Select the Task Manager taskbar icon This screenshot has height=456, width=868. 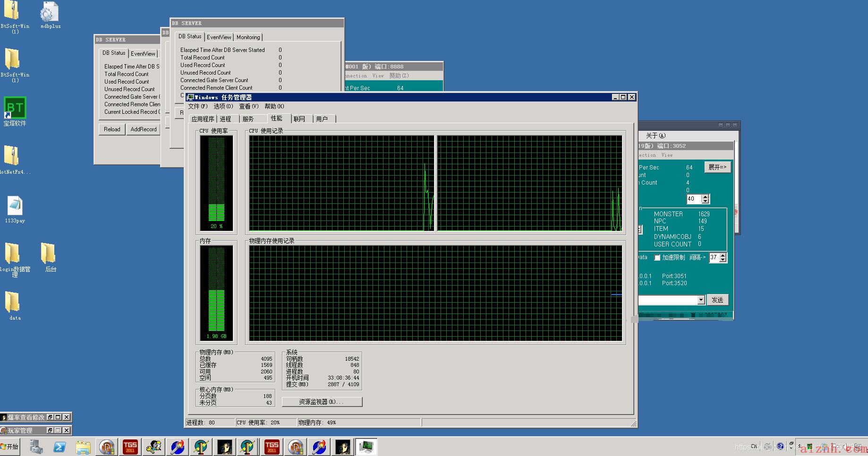[366, 447]
